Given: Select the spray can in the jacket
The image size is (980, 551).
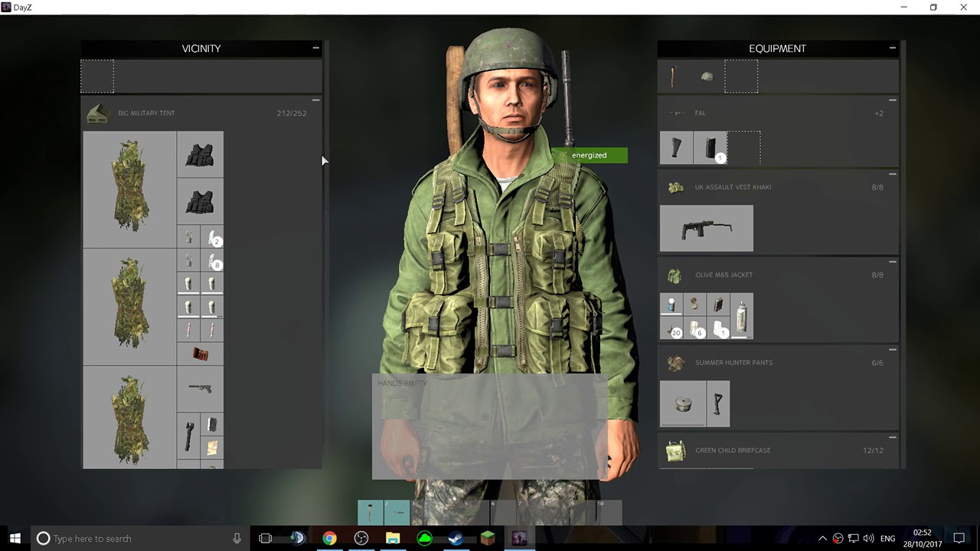Looking at the screenshot, I should tap(741, 315).
